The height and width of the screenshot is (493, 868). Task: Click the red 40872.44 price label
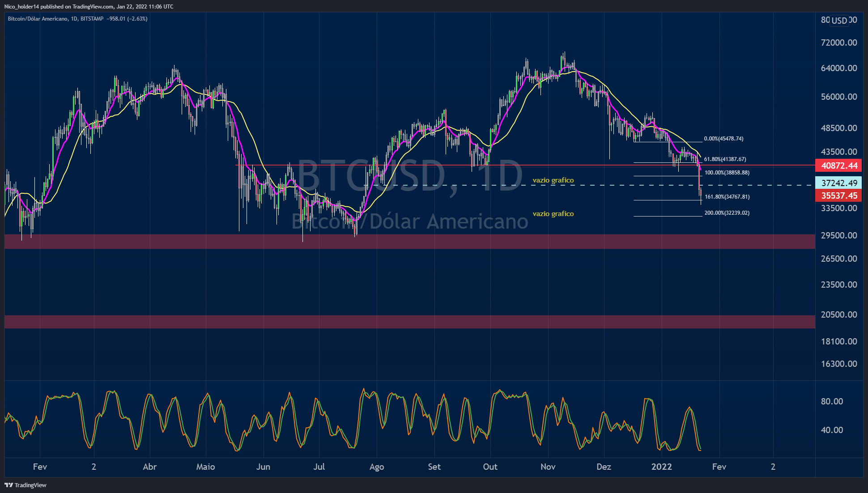[x=839, y=166]
